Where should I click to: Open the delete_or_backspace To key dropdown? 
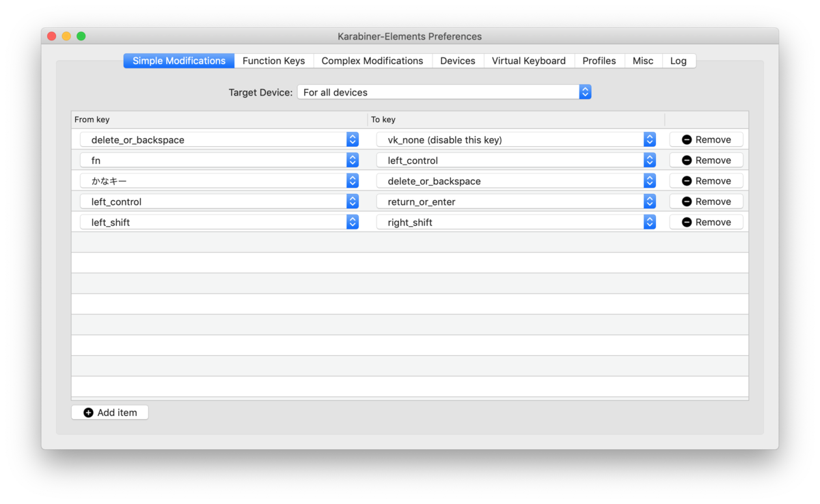pos(517,181)
